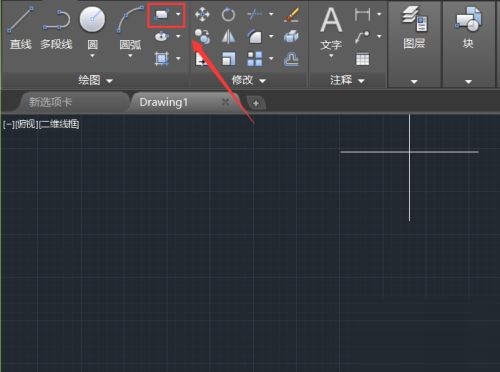Open the Rectangle tool dropdown arrow

point(178,14)
